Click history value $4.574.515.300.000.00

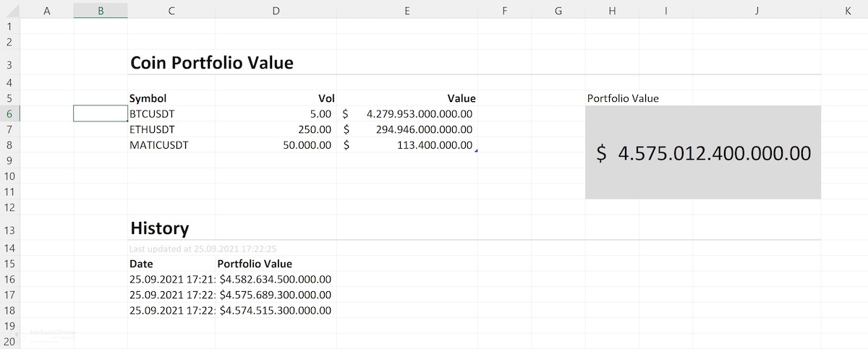[x=276, y=311]
